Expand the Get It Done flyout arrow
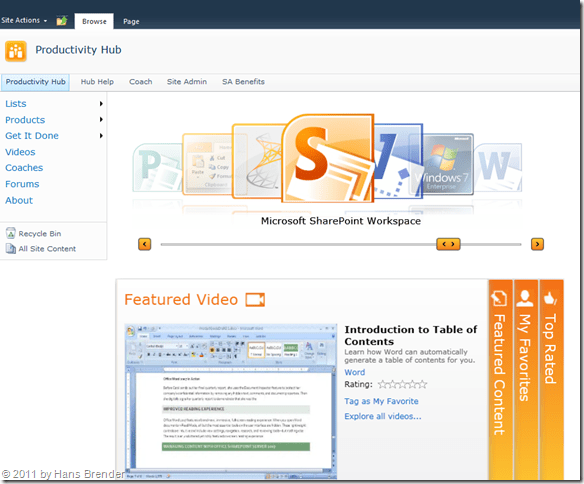This screenshot has height=484, width=584. coord(101,136)
